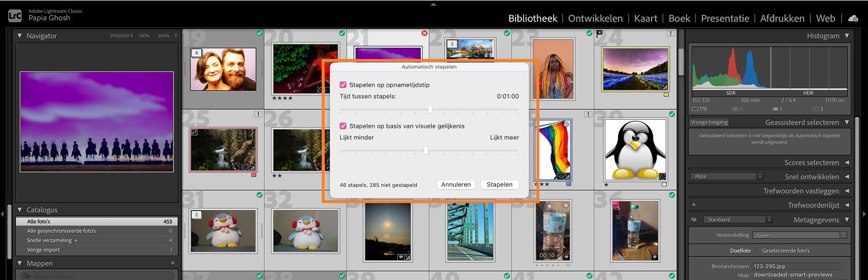Viewport: 868px width, 280px height.
Task: Click the visual similarity slider handle
Action: [426, 151]
